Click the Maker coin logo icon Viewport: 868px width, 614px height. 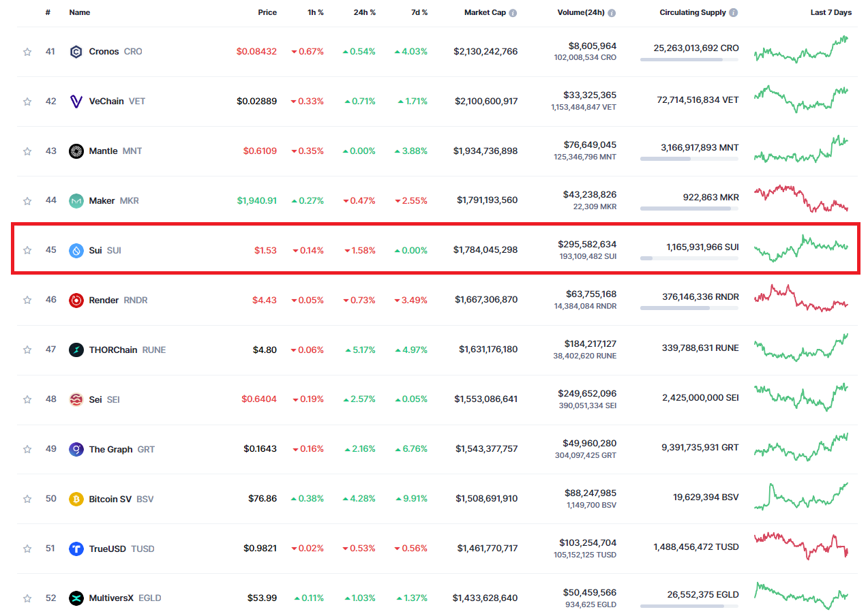[x=76, y=201]
